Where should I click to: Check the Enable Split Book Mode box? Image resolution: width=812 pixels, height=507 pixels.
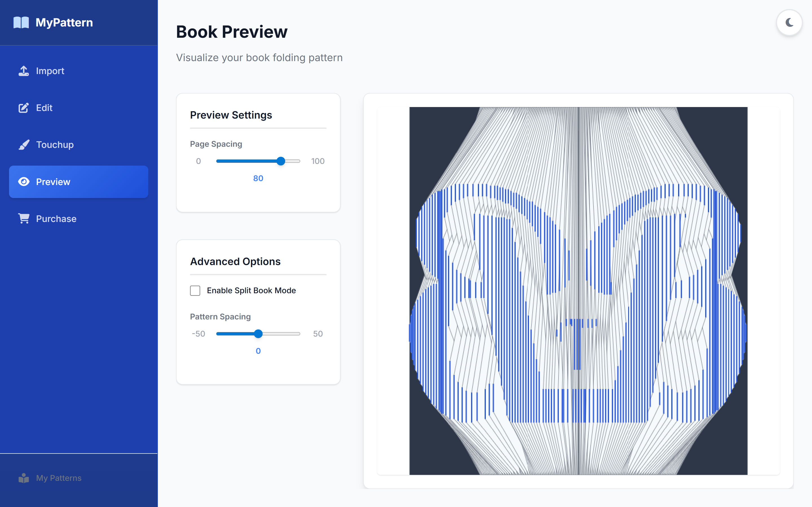click(x=195, y=290)
